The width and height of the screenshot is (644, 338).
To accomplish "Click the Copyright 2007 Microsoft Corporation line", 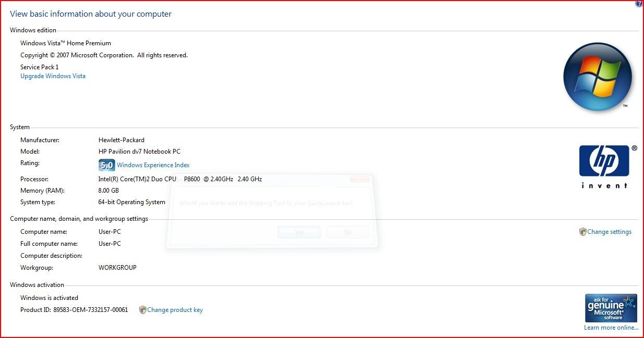I will (104, 55).
